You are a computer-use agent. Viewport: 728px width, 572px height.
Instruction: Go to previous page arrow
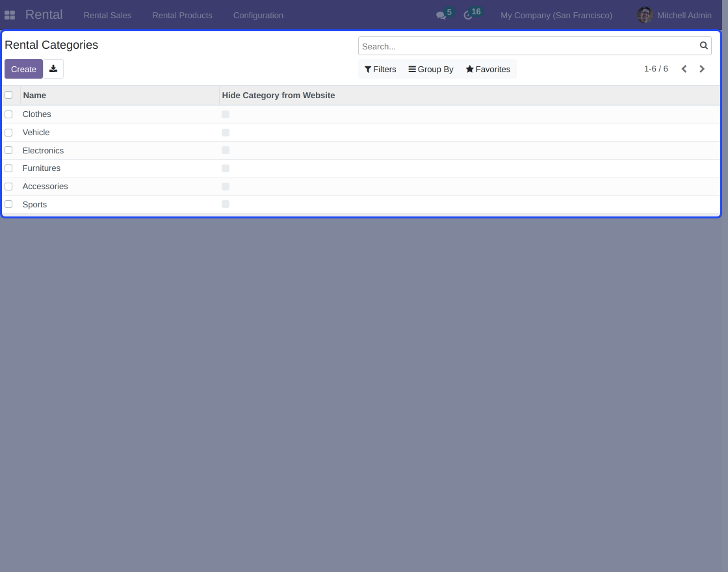pyautogui.click(x=684, y=69)
